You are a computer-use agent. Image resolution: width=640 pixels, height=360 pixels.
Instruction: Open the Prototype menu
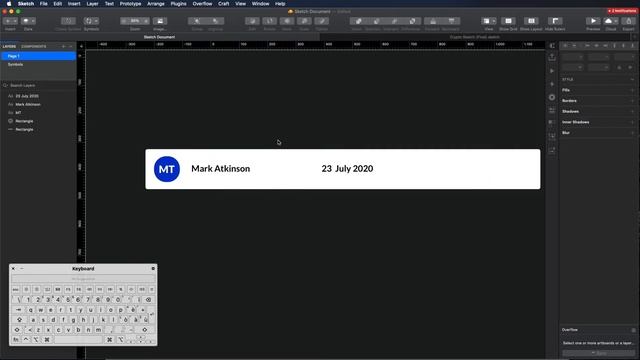click(130, 4)
